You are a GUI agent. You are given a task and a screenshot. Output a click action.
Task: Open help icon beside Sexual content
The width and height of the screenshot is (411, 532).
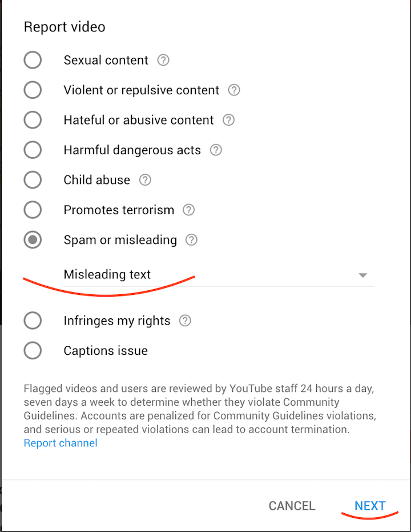[x=163, y=60]
